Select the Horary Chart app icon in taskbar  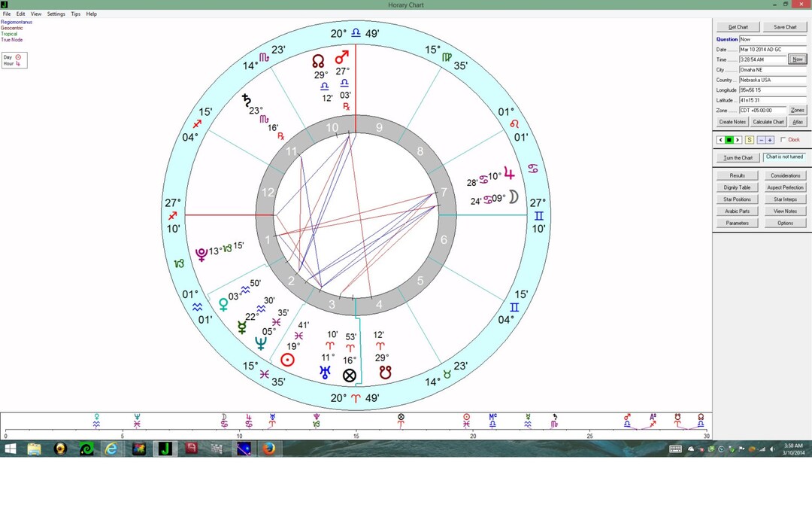click(165, 449)
